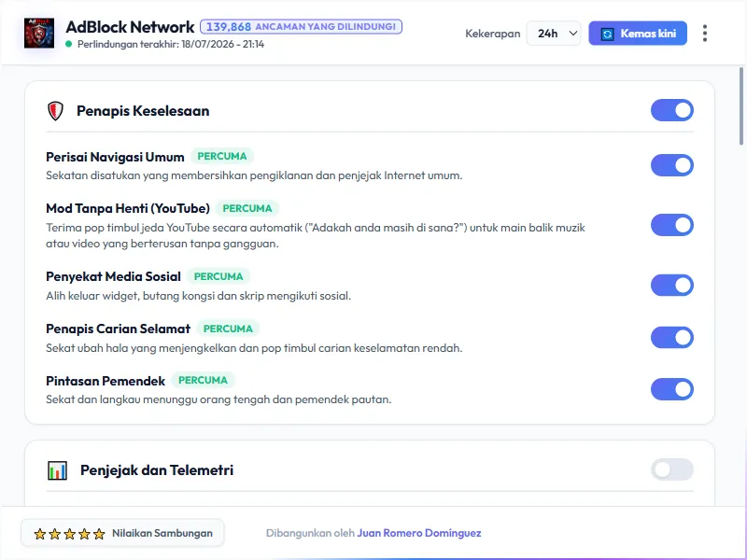Click the Kekerapan label
Screen dimensions: 747x560
[493, 34]
